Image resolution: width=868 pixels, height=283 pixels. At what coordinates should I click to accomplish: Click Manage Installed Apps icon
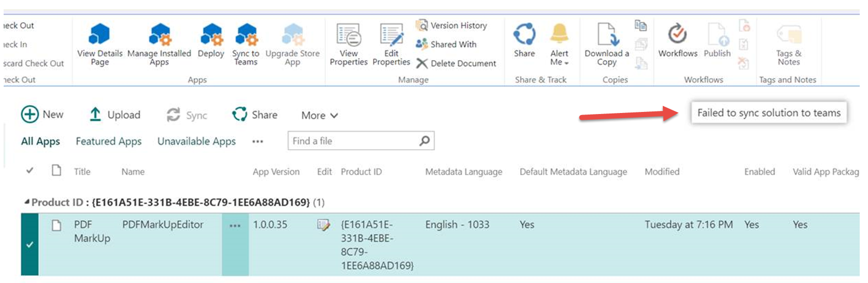click(x=159, y=35)
